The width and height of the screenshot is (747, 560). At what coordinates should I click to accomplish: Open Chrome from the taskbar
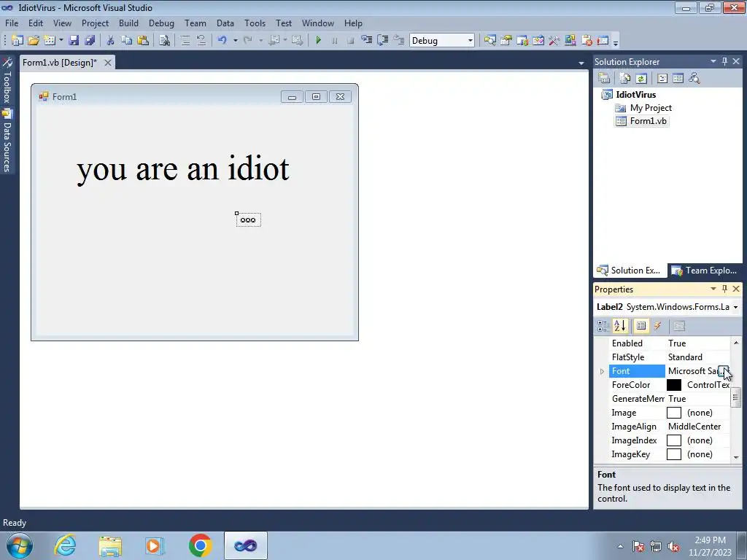(x=200, y=545)
